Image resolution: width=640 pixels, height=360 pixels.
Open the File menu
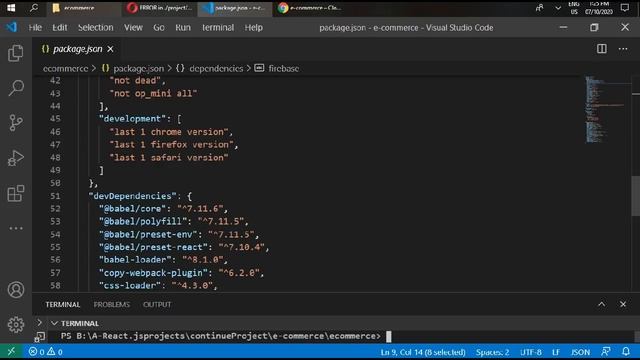click(x=35, y=27)
